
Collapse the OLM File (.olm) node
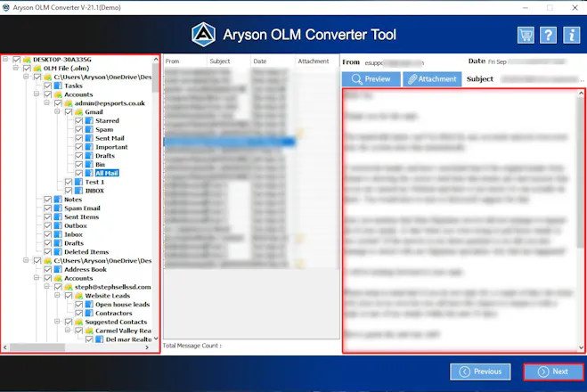16,68
